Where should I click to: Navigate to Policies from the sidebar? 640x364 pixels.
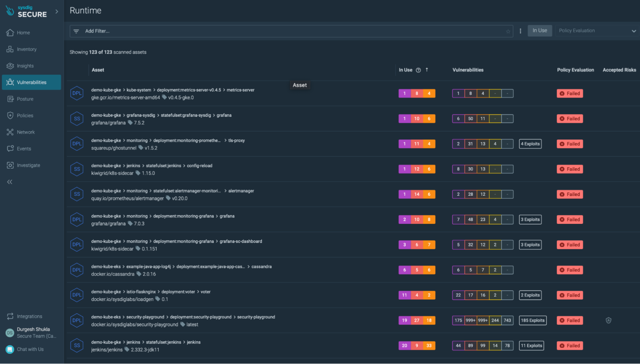tap(25, 115)
